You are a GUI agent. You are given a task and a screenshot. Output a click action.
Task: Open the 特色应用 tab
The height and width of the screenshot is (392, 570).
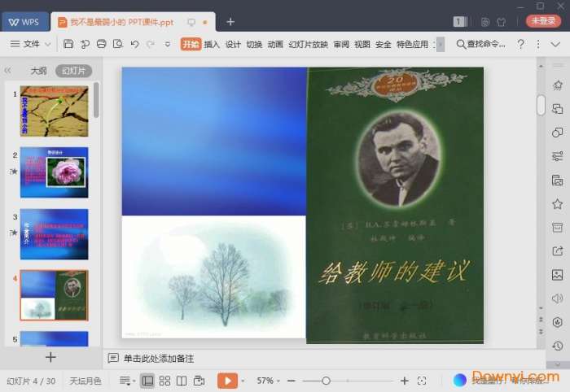pyautogui.click(x=412, y=44)
